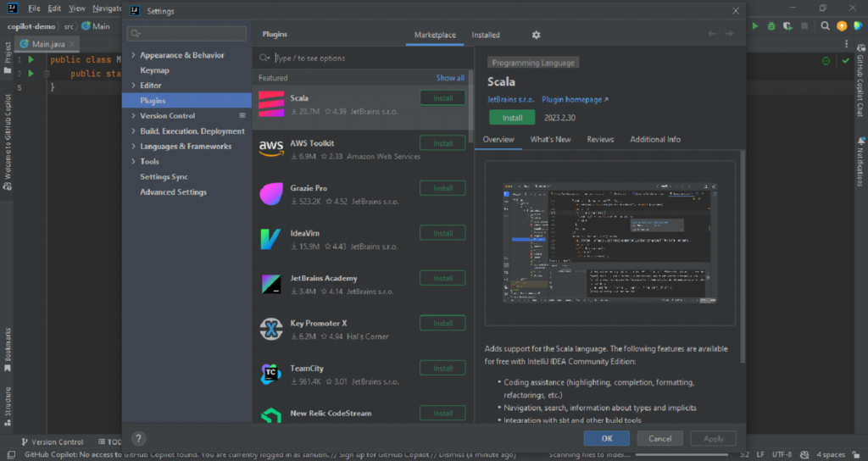This screenshot has width=868, height=461.
Task: Click the JetBrains Academy logo icon
Action: pos(271,284)
